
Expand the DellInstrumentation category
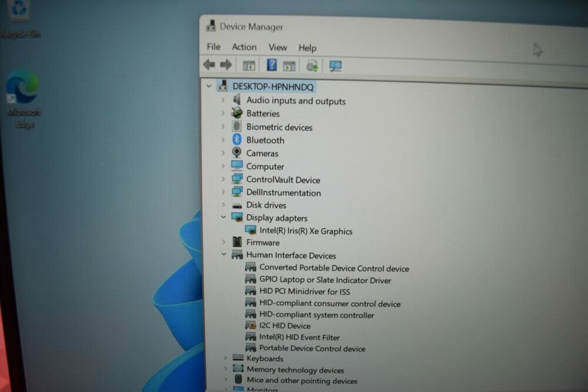click(223, 192)
